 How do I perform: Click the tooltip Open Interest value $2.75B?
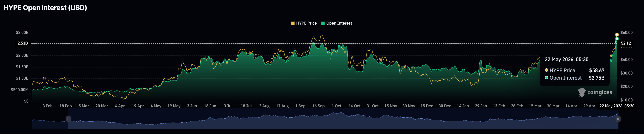tap(597, 78)
